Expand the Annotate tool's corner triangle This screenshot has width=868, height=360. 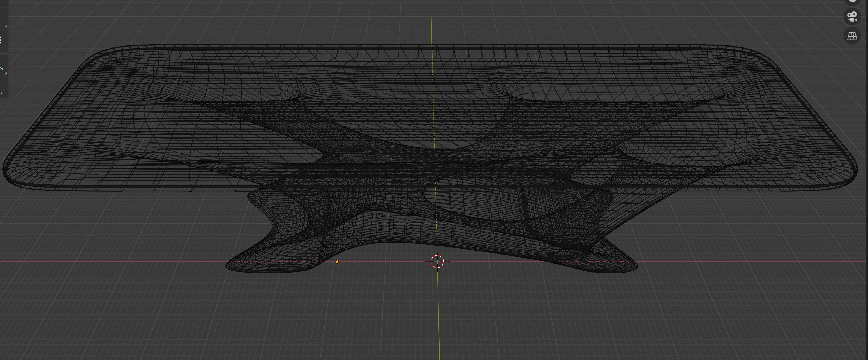coord(6,73)
